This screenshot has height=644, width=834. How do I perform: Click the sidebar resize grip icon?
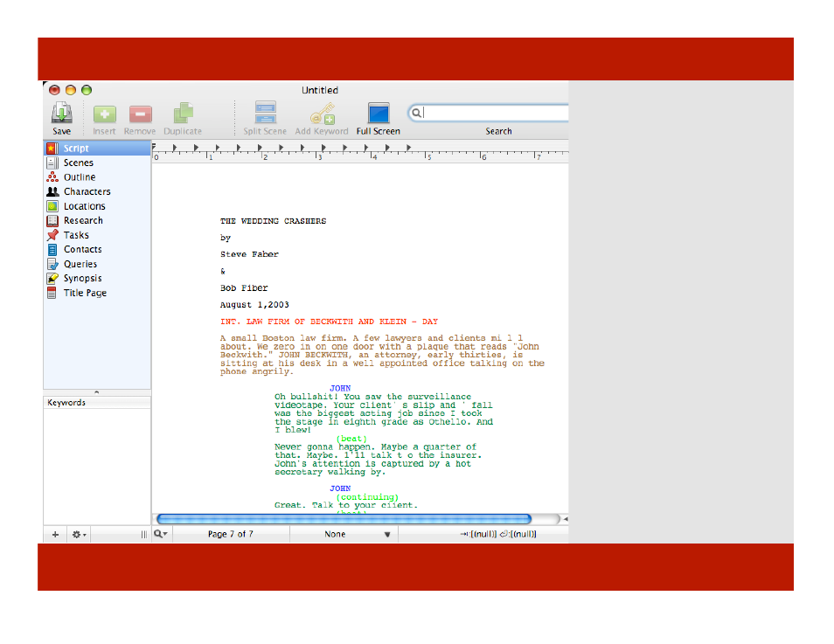coord(143,535)
